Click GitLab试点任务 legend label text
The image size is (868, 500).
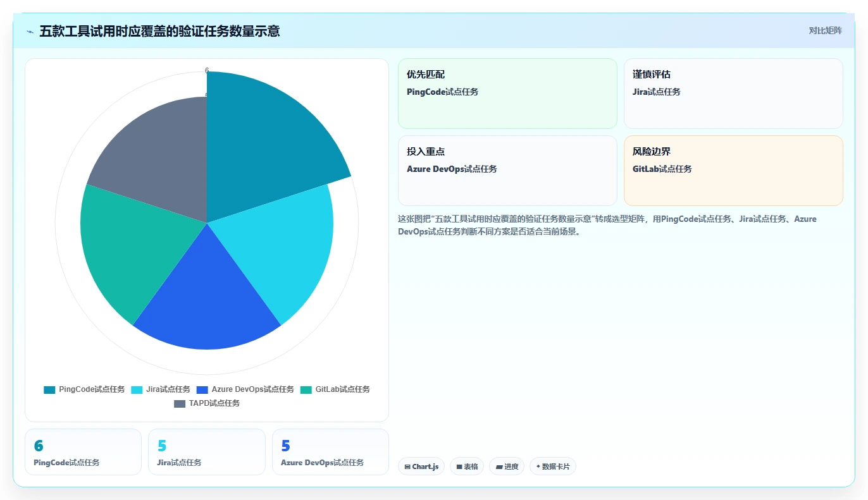(x=342, y=389)
